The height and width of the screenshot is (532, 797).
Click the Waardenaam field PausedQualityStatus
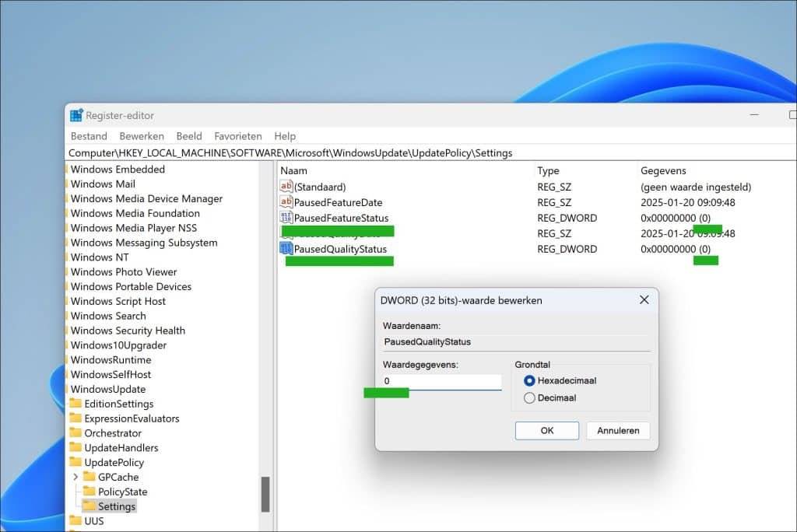coord(517,342)
